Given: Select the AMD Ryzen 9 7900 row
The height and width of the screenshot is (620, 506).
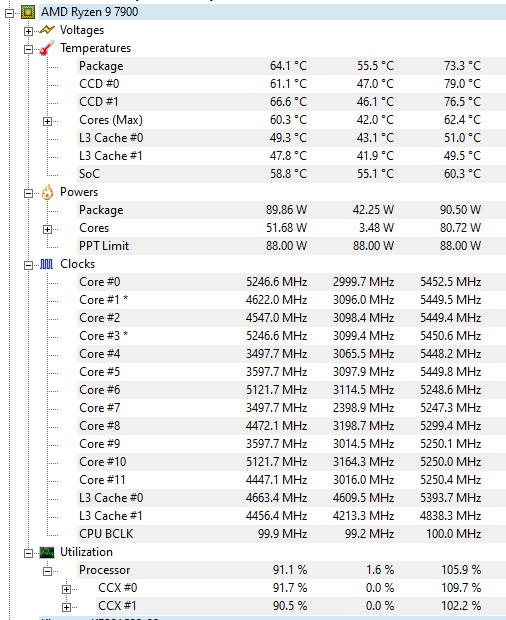Looking at the screenshot, I should (x=272, y=12).
